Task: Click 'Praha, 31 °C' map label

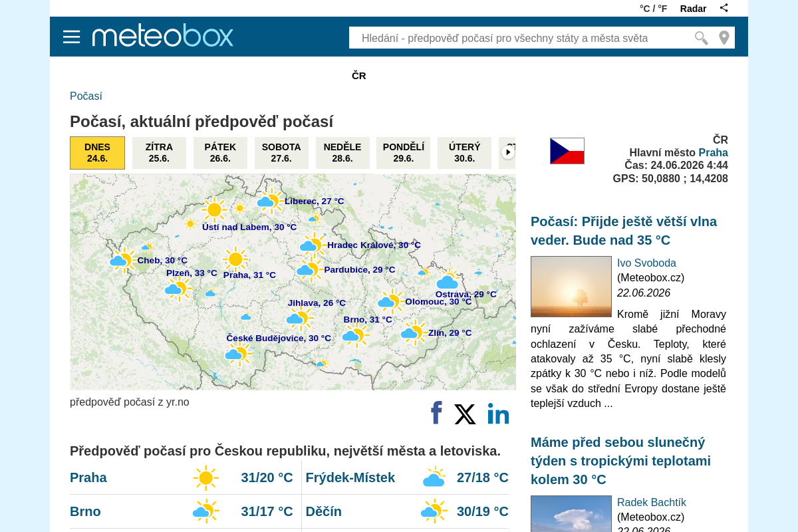Action: [249, 275]
